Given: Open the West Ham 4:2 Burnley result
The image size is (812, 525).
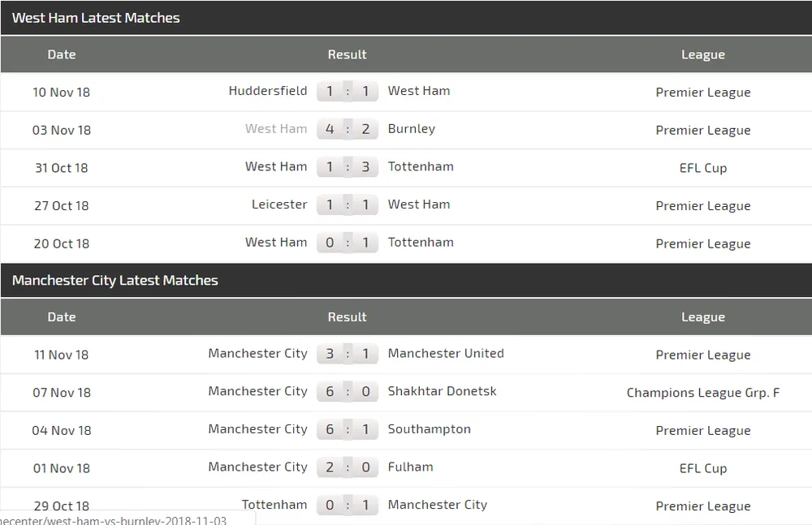Looking at the screenshot, I should [x=348, y=129].
